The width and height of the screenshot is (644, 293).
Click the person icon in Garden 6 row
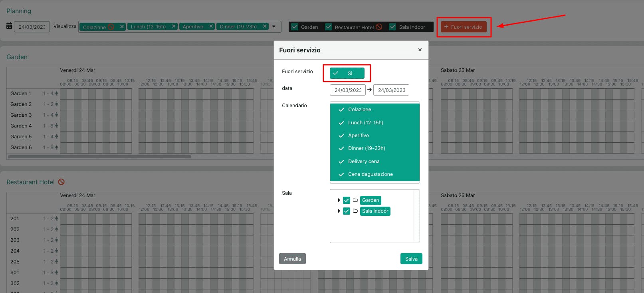point(56,147)
